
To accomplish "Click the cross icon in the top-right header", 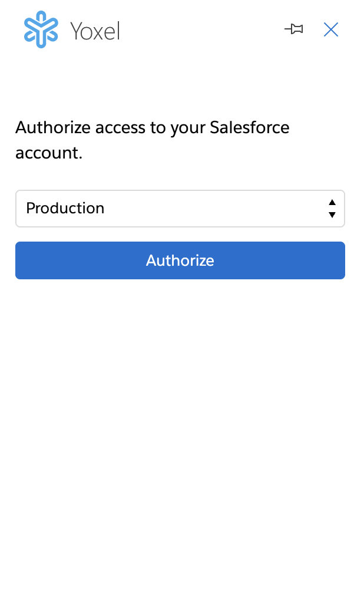I will (331, 29).
